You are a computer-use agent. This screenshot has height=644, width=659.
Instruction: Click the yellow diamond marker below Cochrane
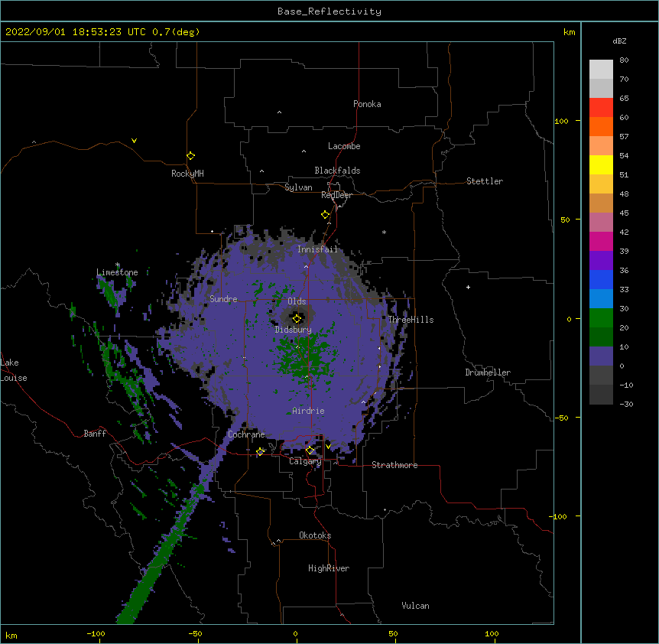click(260, 451)
